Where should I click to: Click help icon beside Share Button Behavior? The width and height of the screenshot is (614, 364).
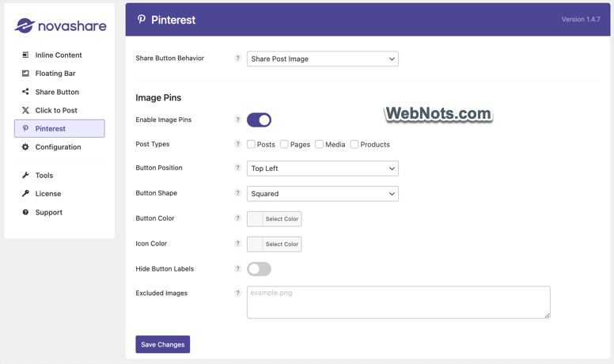(237, 59)
